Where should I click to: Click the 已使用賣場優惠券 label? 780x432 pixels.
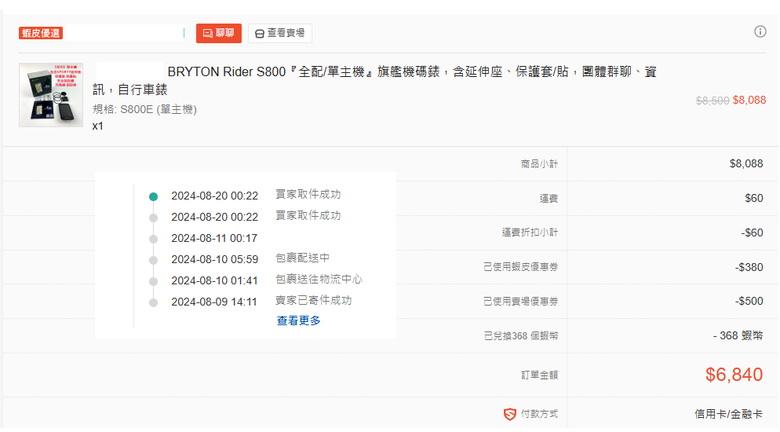point(521,302)
